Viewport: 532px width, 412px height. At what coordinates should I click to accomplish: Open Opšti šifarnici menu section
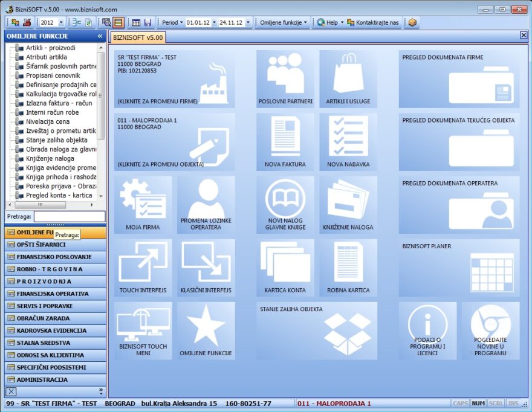click(55, 245)
